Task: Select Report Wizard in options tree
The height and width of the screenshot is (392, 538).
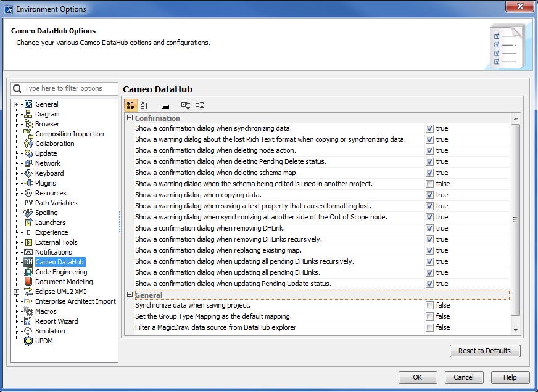Action: coord(56,321)
